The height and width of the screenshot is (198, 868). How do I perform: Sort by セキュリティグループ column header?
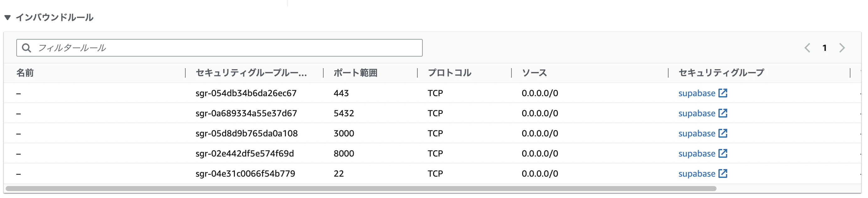721,73
